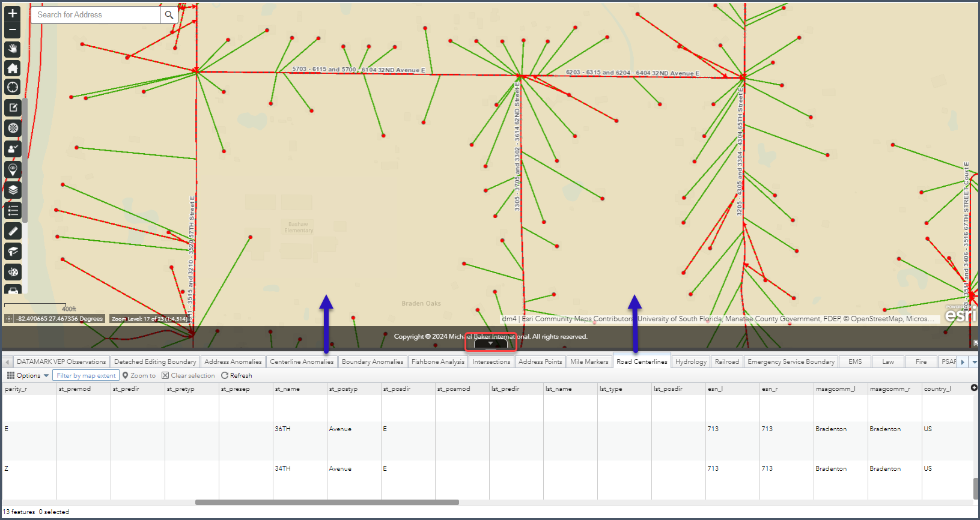Image resolution: width=980 pixels, height=520 pixels.
Task: Open the Legend list tool
Action: pos(13,211)
